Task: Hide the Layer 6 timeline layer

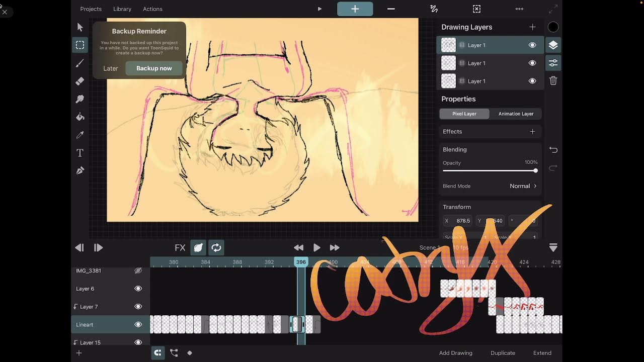Action: (138, 289)
